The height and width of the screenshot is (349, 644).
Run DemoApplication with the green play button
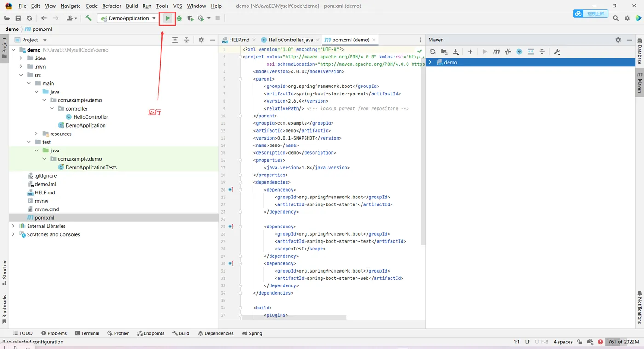[168, 18]
